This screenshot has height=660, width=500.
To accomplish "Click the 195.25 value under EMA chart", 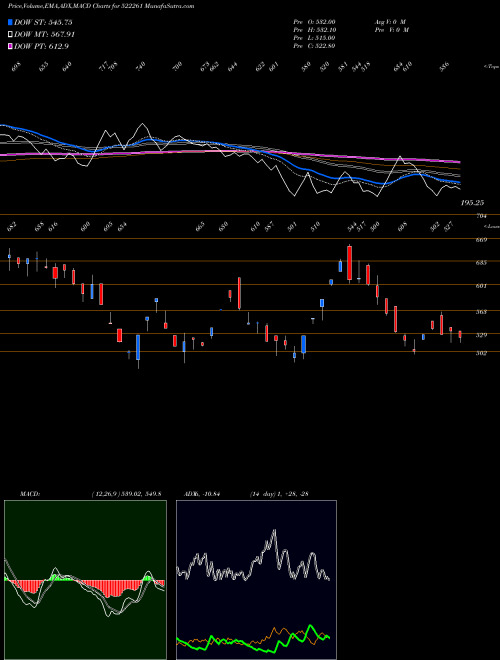I will tap(472, 203).
